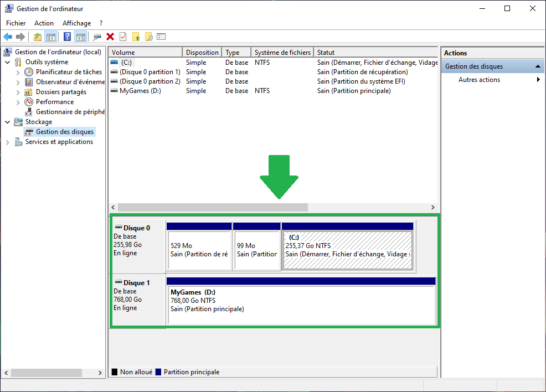
Task: Sort by the Statut column header
Action: point(376,52)
